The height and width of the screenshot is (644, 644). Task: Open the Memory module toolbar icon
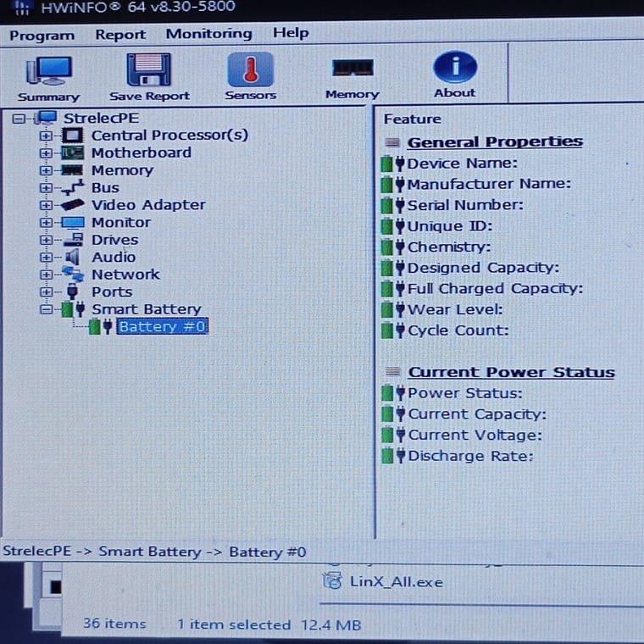[x=353, y=68]
